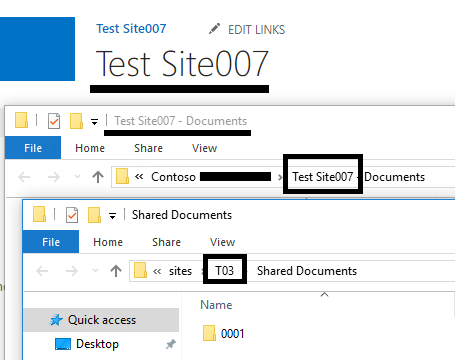455x360 pixels.
Task: Open File tab in Test Site007 Documents window
Action: [33, 148]
